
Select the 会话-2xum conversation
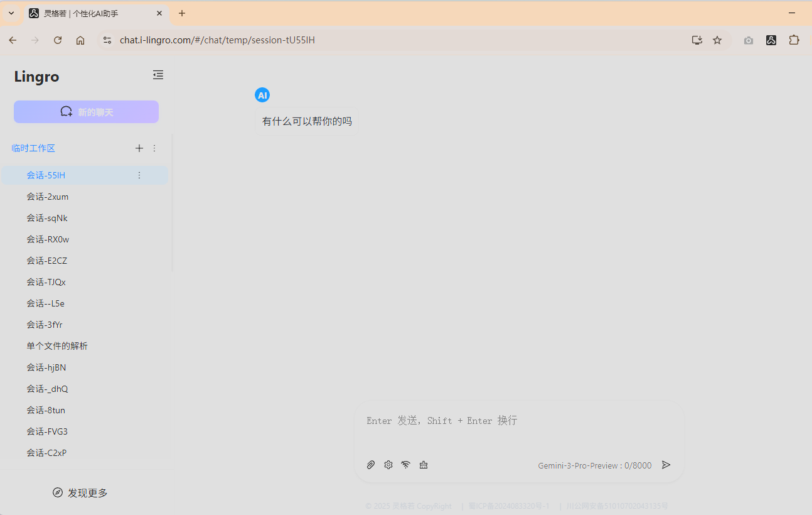click(48, 197)
